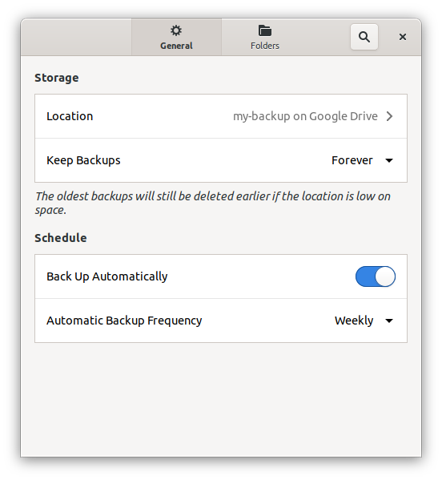Click the triangle arrow next to Weekly
Viewport: 442px width, 480px height.
(389, 321)
